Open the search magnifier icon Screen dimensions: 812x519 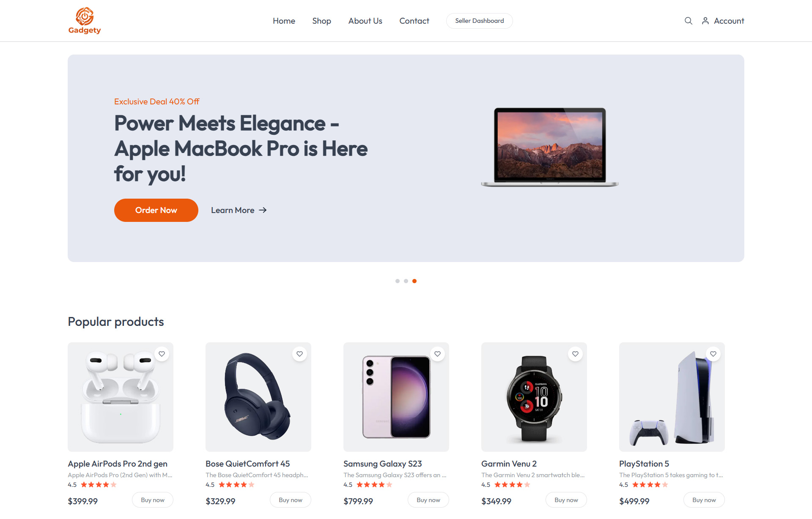pos(689,21)
